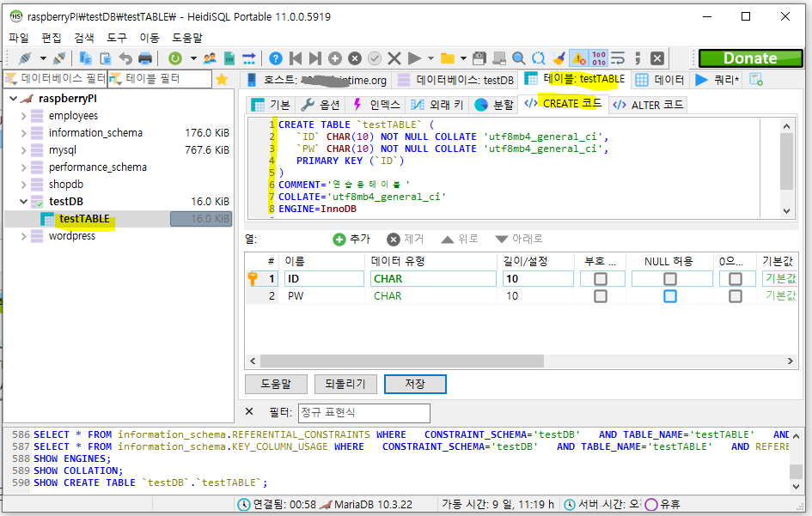Viewport: 812px width, 516px height.
Task: Open the user manager icon
Action: tap(209, 58)
